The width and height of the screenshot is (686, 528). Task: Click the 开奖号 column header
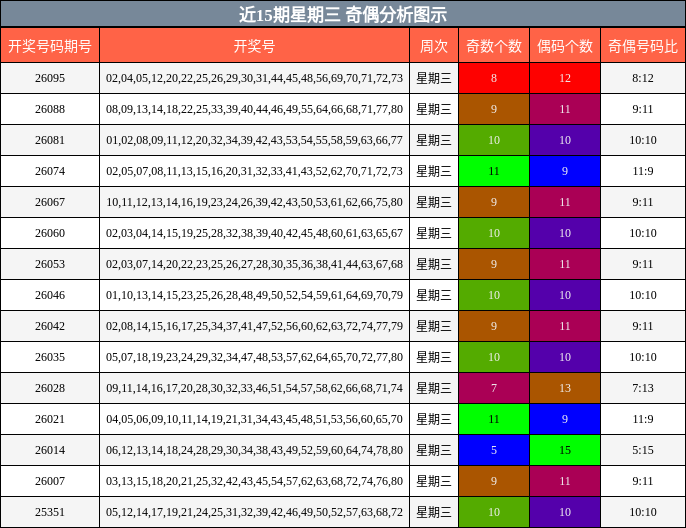click(x=254, y=45)
